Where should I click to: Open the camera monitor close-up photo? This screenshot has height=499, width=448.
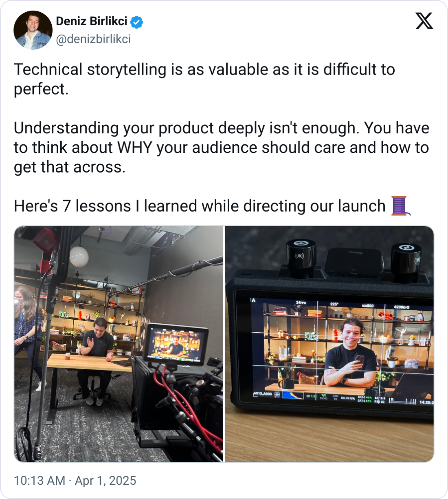point(329,344)
